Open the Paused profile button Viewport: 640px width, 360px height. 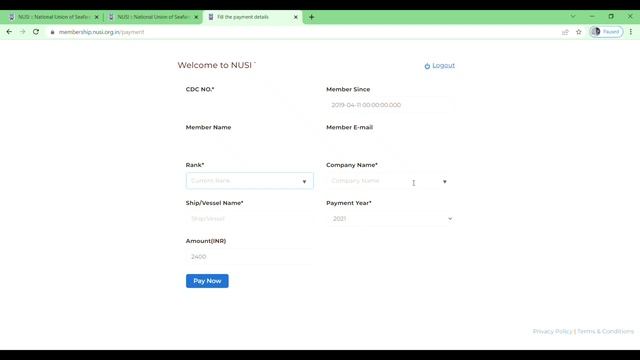coord(606,32)
